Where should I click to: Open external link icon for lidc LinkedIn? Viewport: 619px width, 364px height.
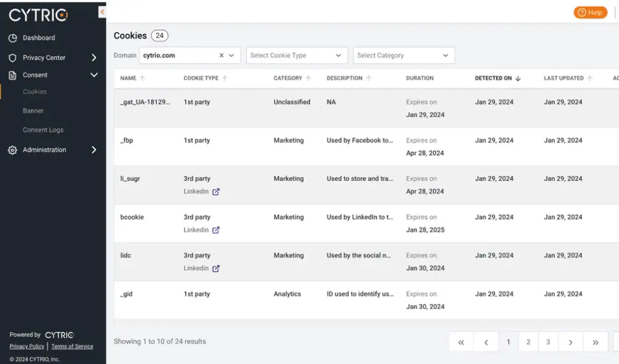216,269
